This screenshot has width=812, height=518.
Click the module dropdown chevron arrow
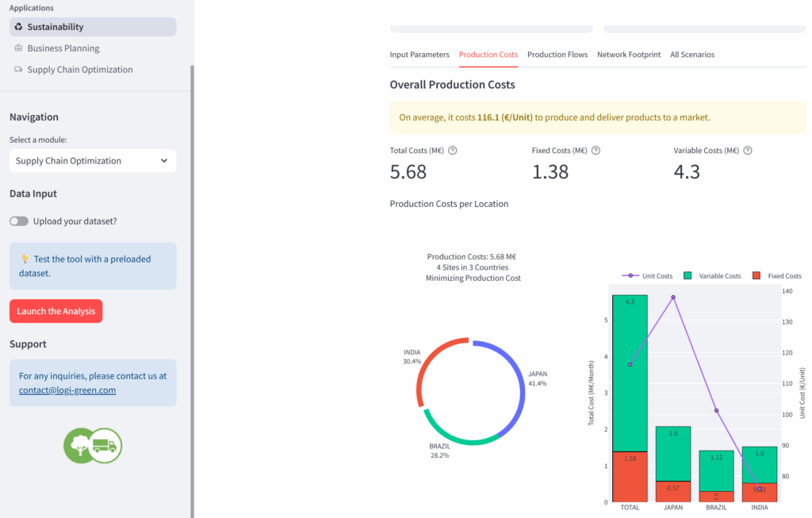164,161
